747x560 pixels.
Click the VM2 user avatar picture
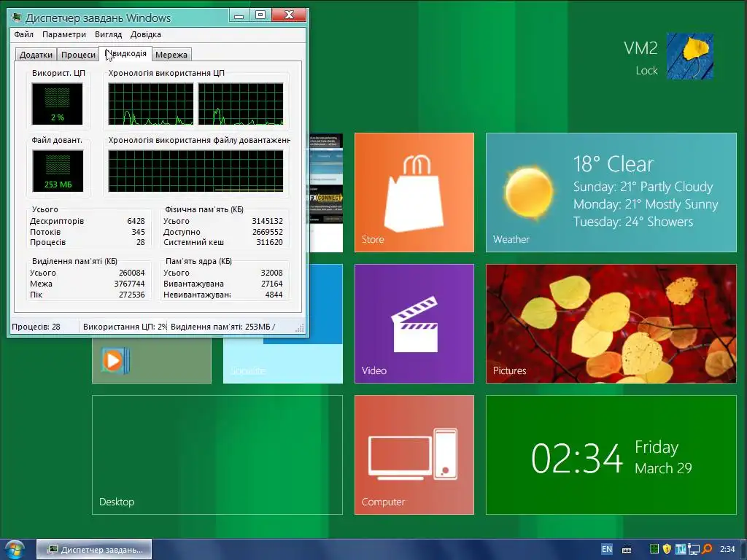click(x=689, y=56)
